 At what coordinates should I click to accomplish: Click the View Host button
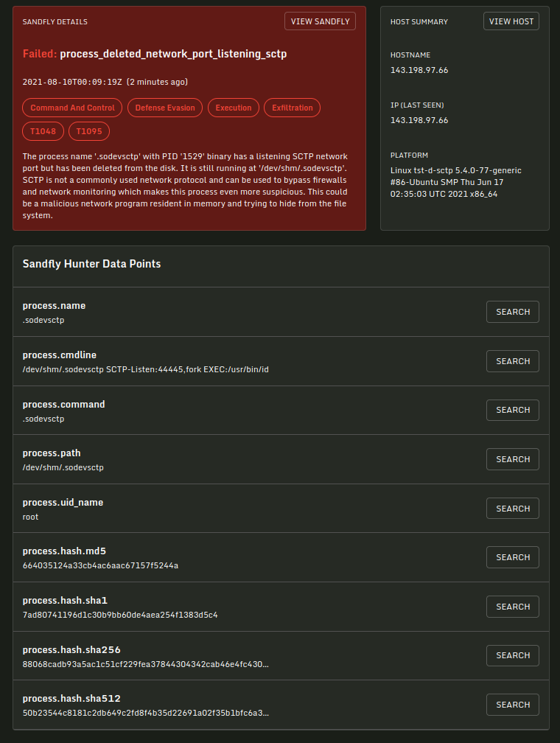pos(511,21)
